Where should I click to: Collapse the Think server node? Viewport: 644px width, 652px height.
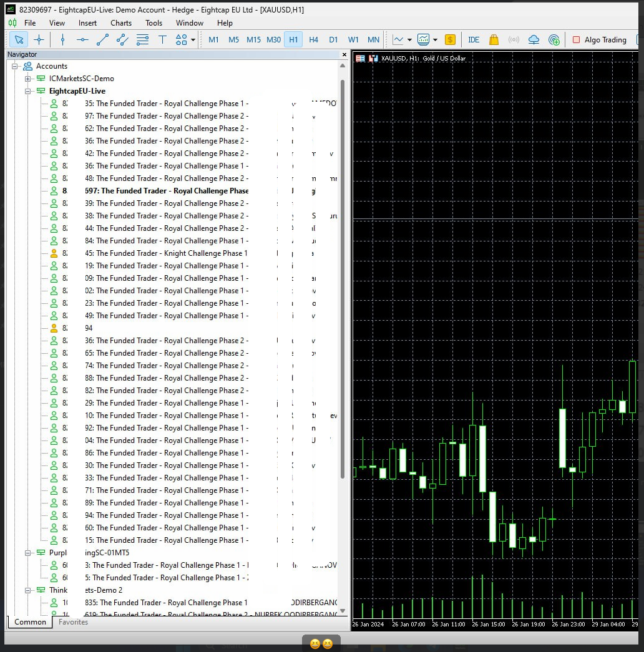click(27, 590)
